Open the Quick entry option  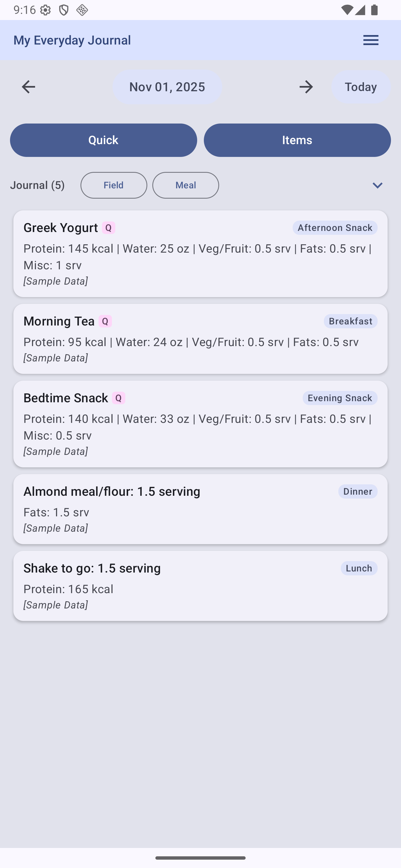104,140
